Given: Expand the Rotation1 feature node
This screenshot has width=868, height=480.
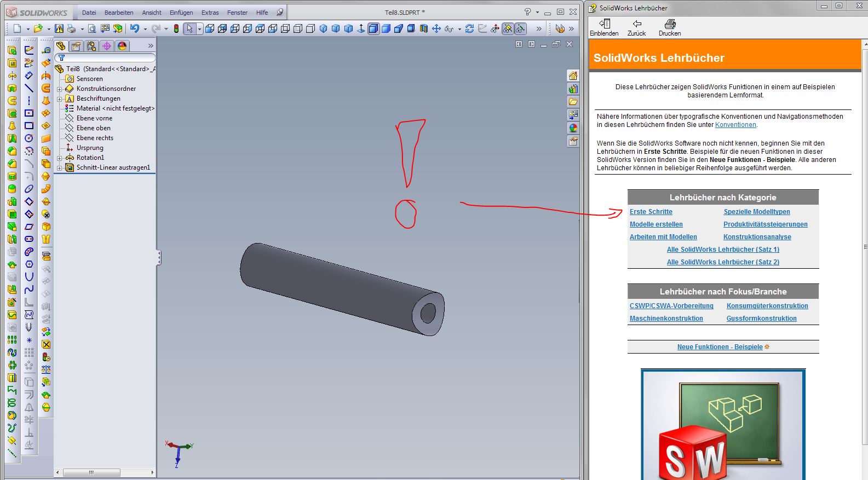Looking at the screenshot, I should tap(60, 158).
